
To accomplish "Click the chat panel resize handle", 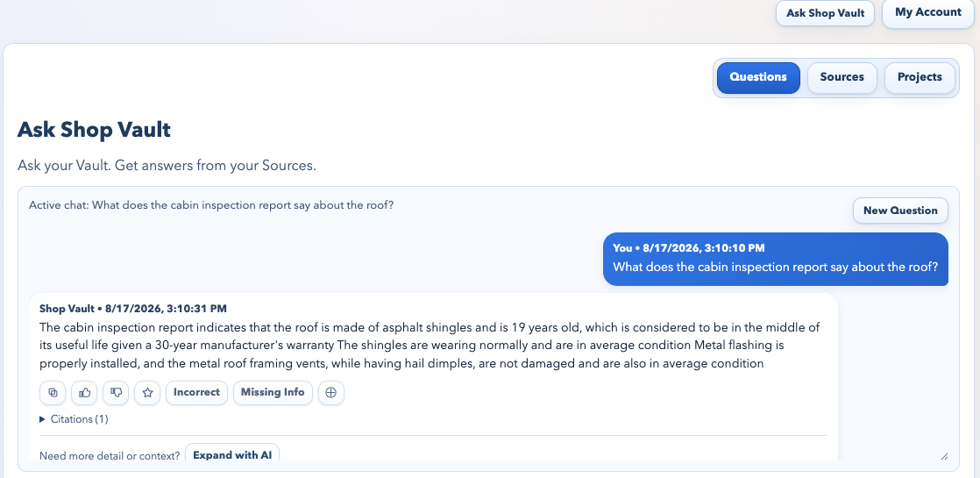I will 944,457.
